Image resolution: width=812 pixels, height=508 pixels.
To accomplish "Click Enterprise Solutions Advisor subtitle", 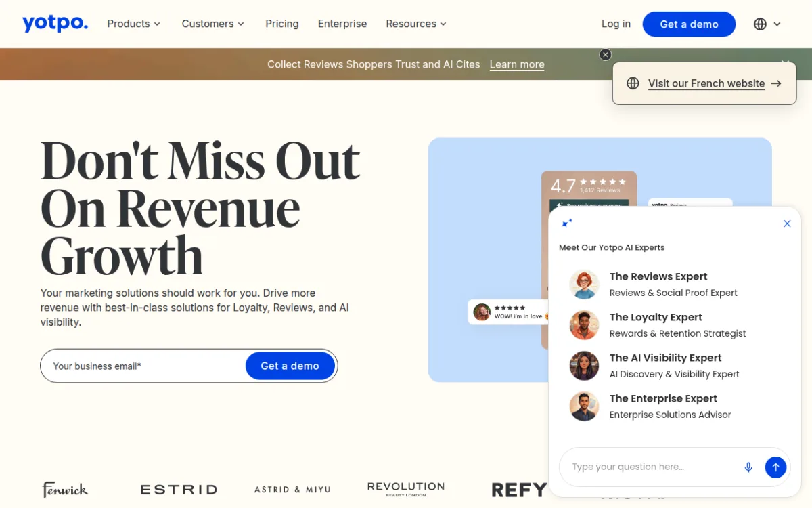I will [670, 415].
